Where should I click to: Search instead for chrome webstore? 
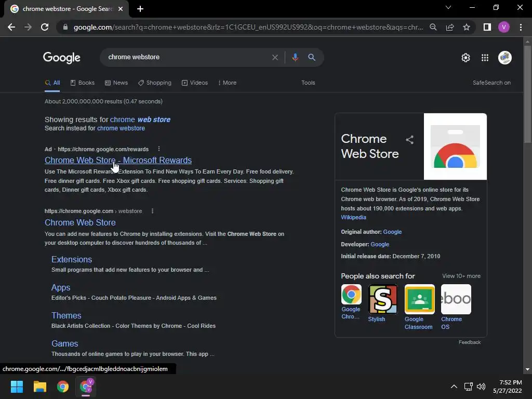(121, 128)
